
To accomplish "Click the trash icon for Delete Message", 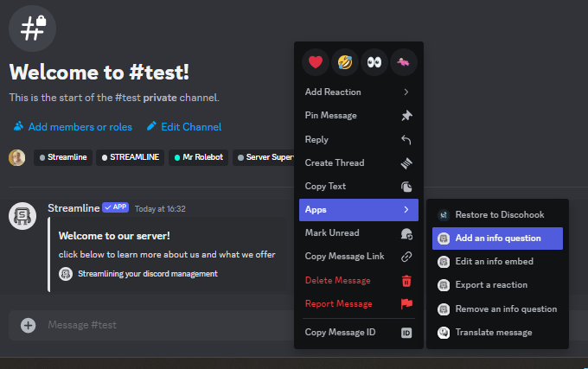I will point(406,280).
